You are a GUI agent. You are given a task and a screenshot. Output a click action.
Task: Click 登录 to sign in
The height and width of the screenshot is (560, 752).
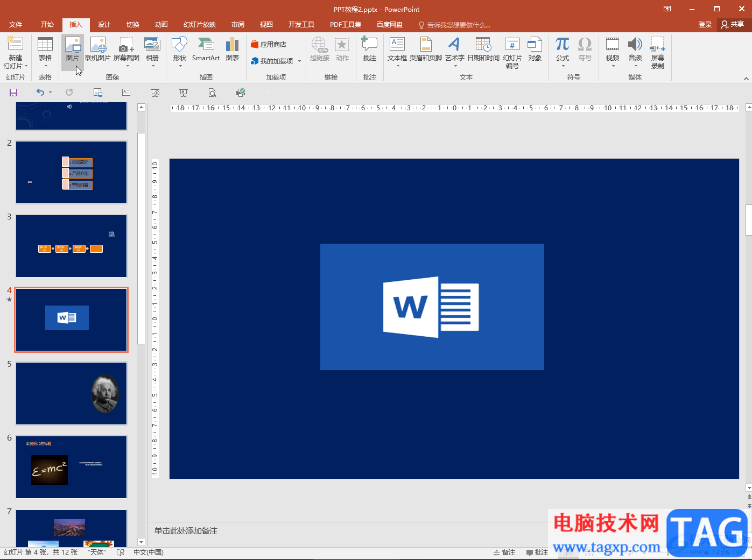tap(705, 25)
